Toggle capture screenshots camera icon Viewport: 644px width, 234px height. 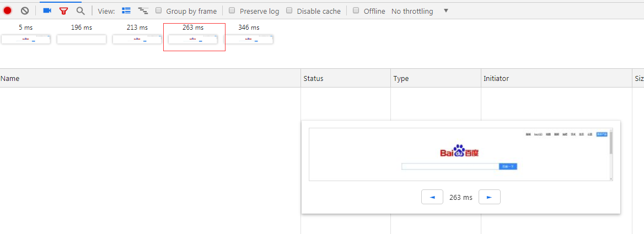coord(47,11)
